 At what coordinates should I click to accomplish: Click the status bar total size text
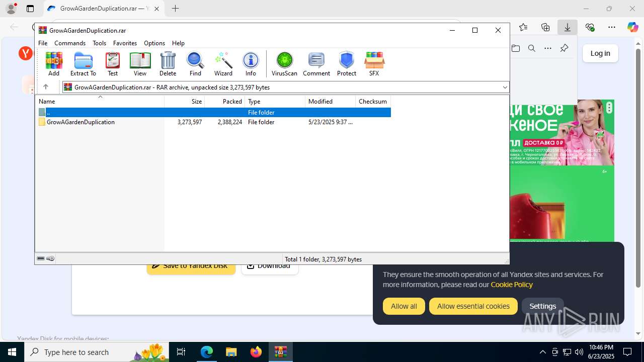[x=323, y=259]
